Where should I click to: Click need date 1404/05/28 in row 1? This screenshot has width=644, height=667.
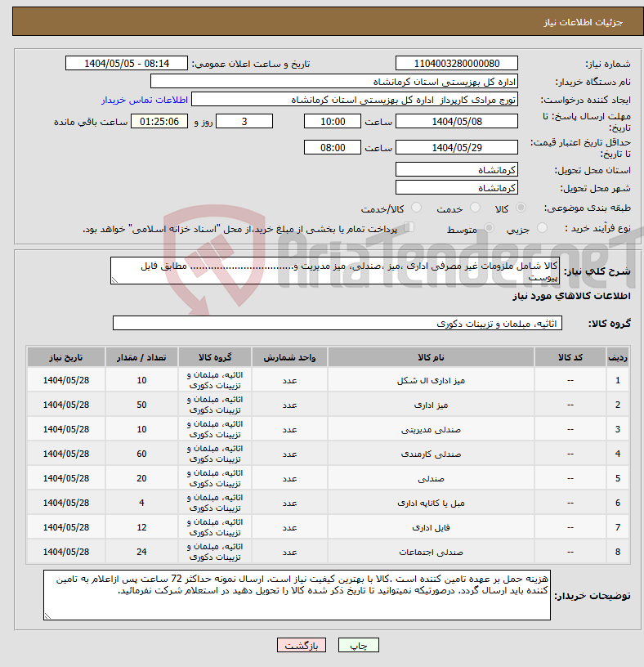pyautogui.click(x=66, y=380)
